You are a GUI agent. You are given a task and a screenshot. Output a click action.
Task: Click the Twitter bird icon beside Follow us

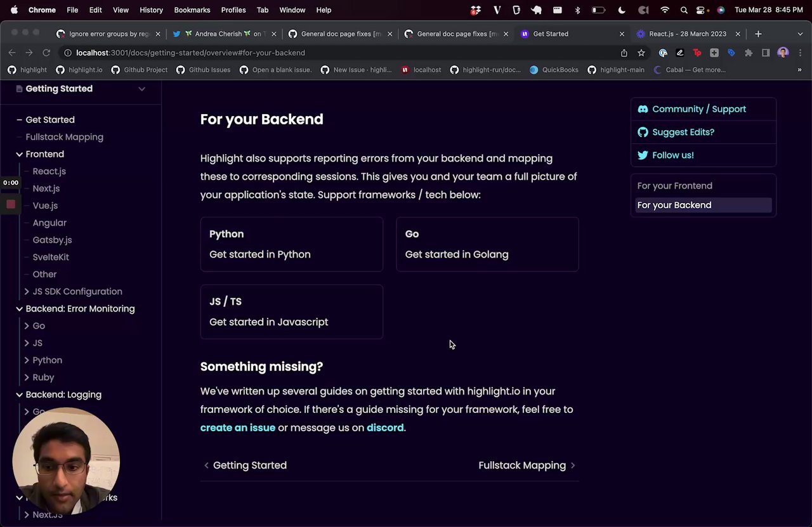click(643, 155)
